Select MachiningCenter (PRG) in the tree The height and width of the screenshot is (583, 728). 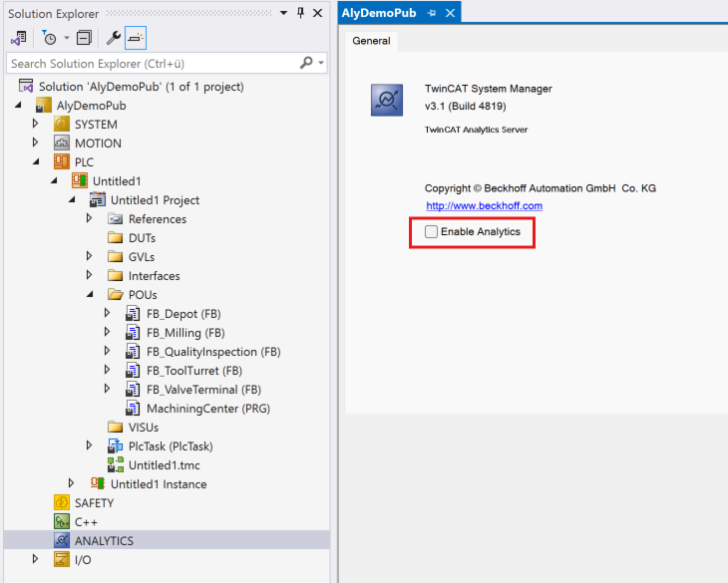[207, 409]
